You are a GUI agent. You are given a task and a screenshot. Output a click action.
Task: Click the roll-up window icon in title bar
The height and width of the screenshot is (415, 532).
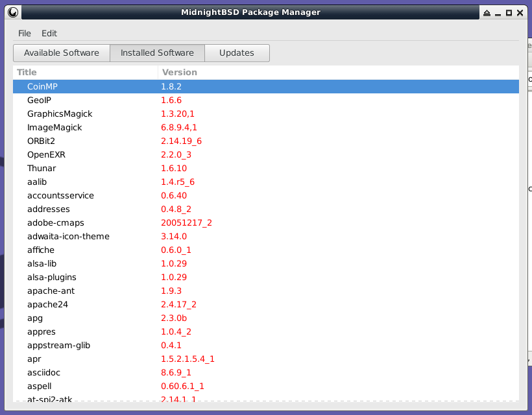point(487,13)
